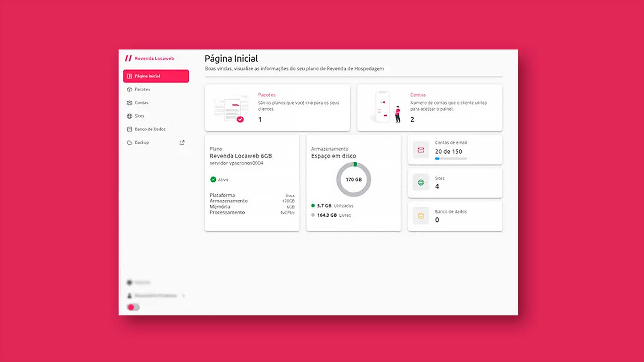Image resolution: width=644 pixels, height=362 pixels.
Task: Click the email envelope icon in Contas de email card
Action: (421, 150)
